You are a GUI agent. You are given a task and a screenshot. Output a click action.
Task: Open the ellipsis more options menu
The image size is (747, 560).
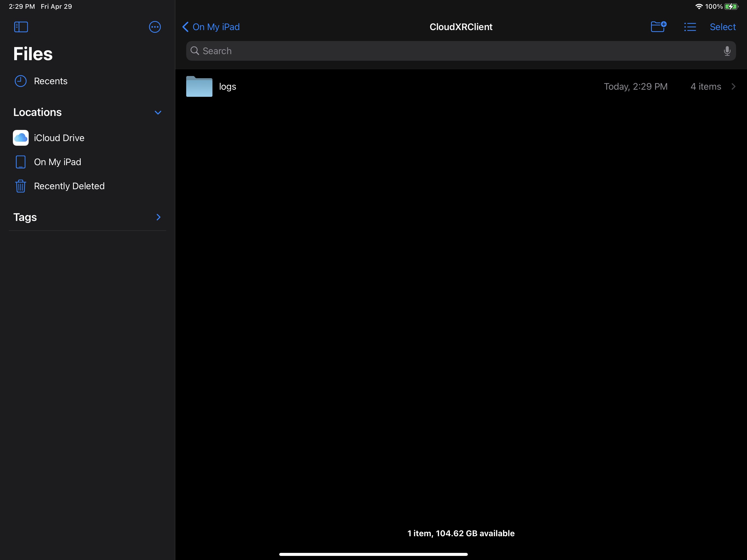coord(155,27)
